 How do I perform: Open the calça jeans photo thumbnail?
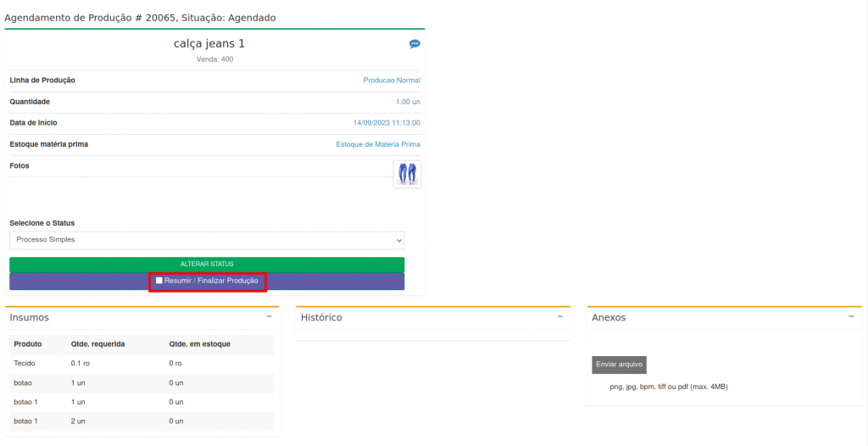pyautogui.click(x=408, y=174)
